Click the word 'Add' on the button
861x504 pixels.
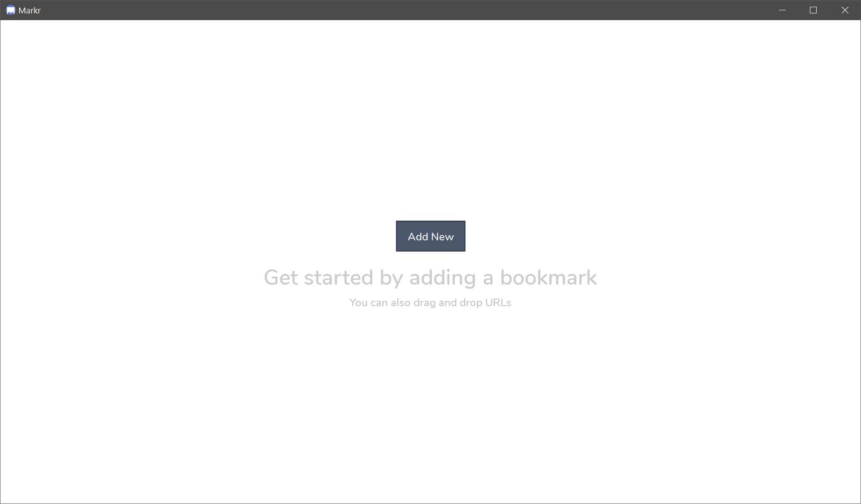tap(418, 237)
